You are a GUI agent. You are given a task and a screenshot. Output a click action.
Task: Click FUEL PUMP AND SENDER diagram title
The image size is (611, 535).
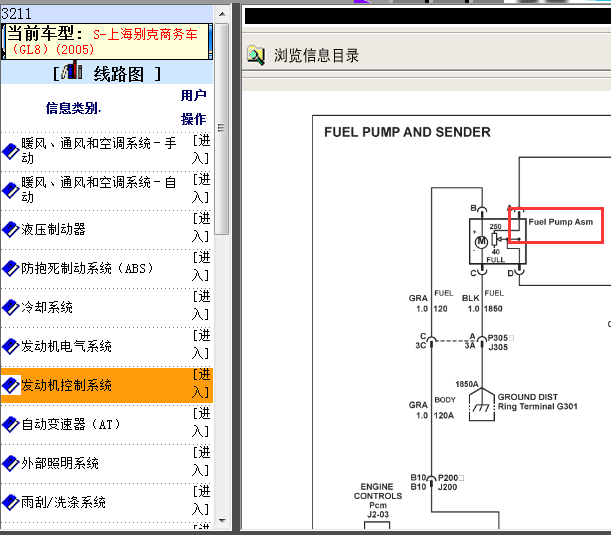tap(407, 132)
